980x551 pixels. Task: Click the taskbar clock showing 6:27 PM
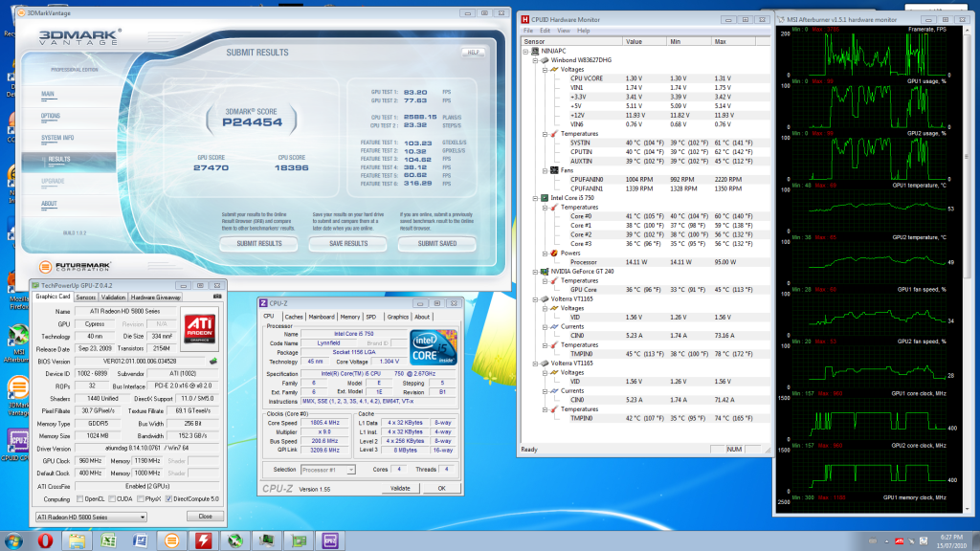tap(951, 541)
